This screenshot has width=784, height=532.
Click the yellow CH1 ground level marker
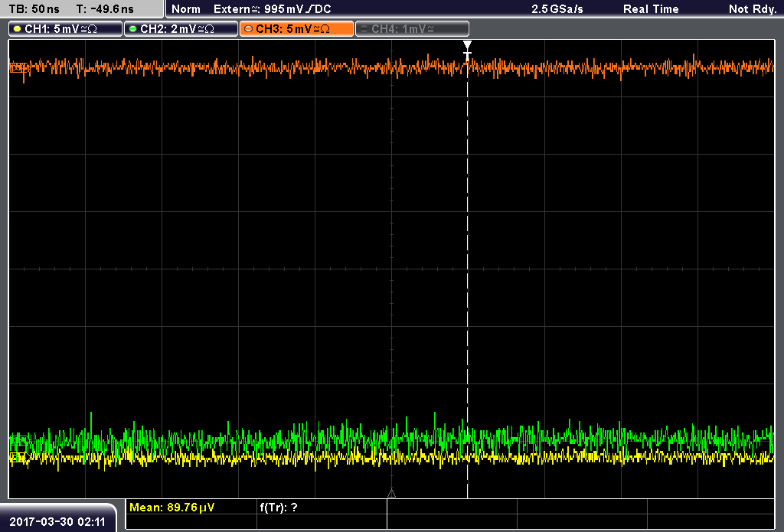pyautogui.click(x=19, y=456)
